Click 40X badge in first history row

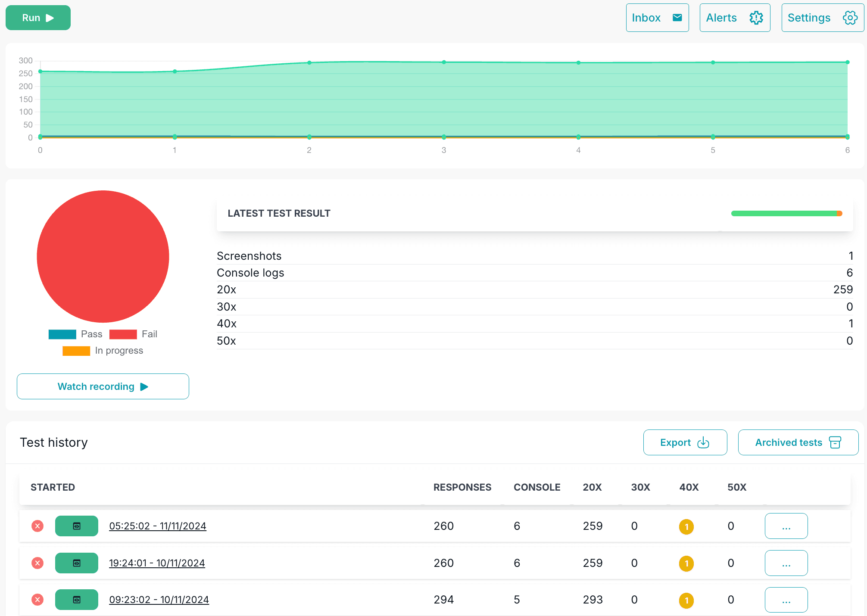686,526
